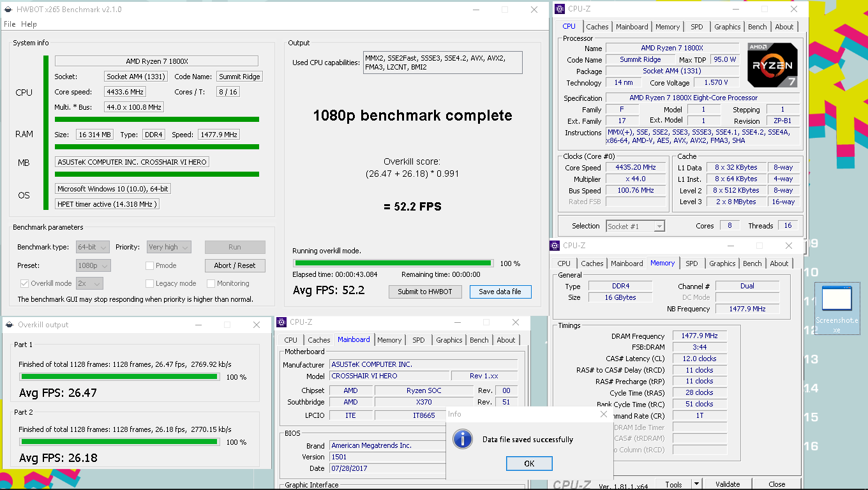Open Bench tab in CPU-Z CPU window
The height and width of the screenshot is (490, 868).
(758, 27)
